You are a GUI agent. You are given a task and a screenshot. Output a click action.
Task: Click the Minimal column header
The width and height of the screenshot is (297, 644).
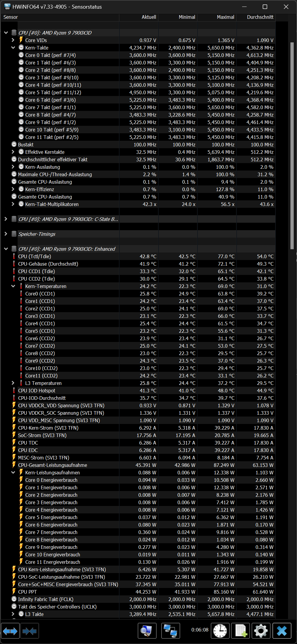pyautogui.click(x=178, y=17)
